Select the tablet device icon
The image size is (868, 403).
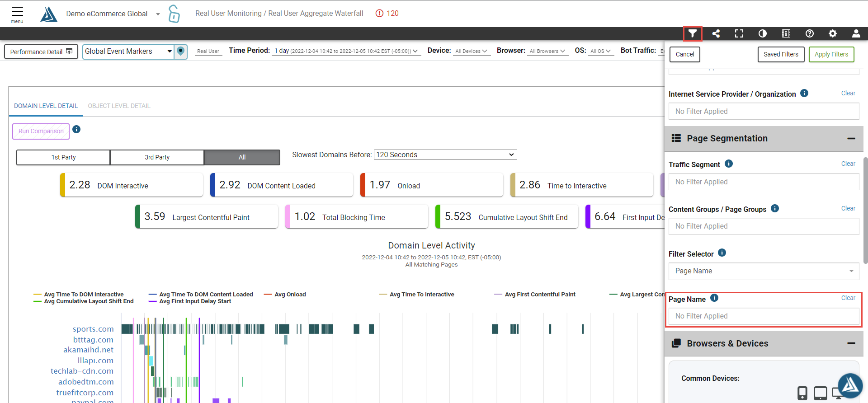coord(821,393)
